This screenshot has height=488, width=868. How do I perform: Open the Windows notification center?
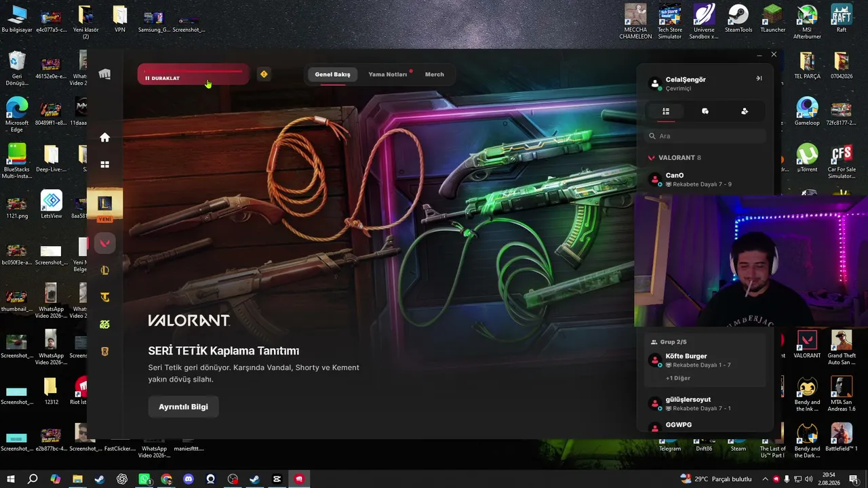(854, 479)
